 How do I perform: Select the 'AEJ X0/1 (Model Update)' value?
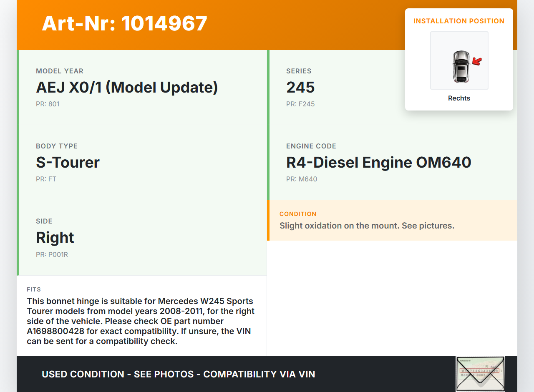point(127,88)
